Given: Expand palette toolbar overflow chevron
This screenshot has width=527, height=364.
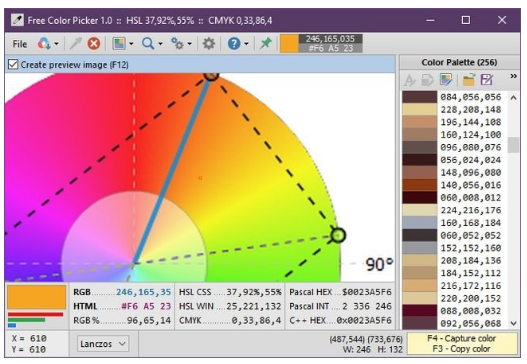Looking at the screenshot, I should pos(514,76).
